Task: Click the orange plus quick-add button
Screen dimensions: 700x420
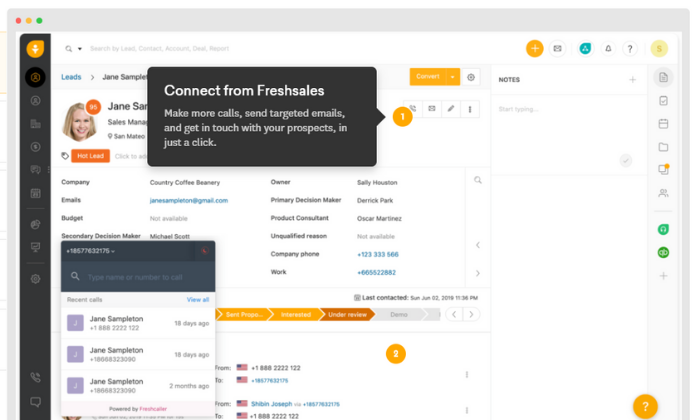Action: 535,48
